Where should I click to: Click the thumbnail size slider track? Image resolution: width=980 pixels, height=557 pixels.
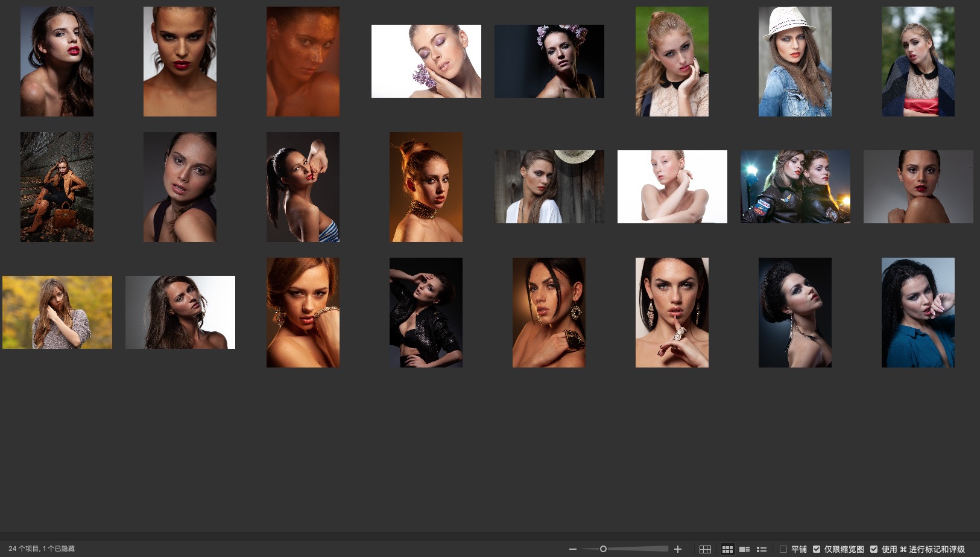click(x=625, y=549)
